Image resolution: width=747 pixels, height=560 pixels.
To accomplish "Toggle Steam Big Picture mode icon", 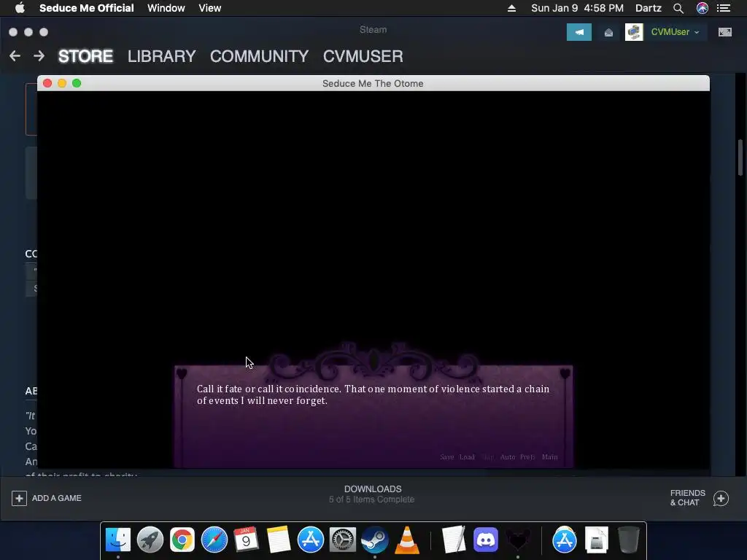I will pos(724,32).
